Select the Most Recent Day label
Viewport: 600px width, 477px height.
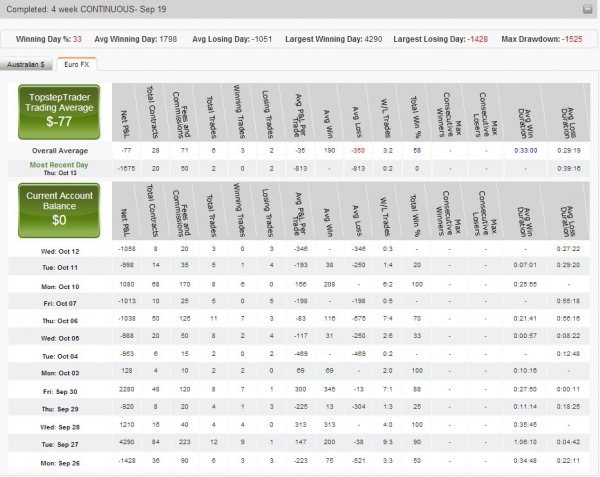pos(59,165)
